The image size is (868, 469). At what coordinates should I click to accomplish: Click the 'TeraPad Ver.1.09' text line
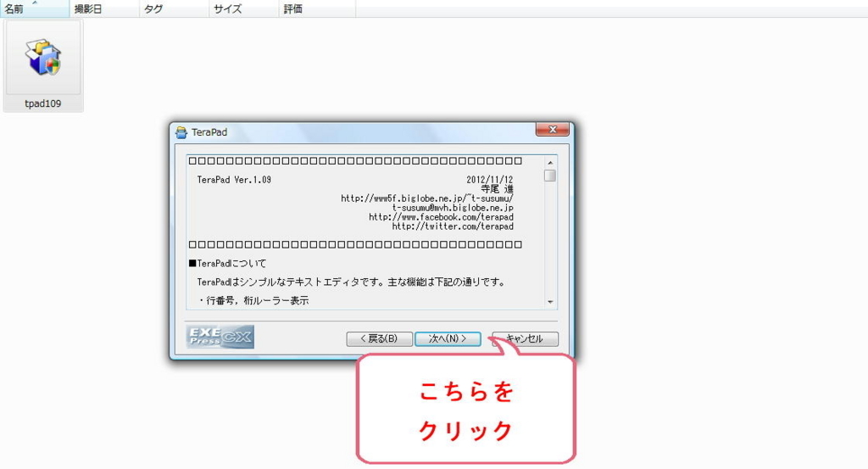[234, 180]
